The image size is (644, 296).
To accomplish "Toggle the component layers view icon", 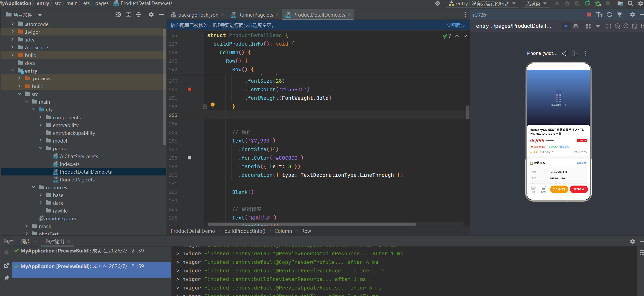I will pos(575,26).
